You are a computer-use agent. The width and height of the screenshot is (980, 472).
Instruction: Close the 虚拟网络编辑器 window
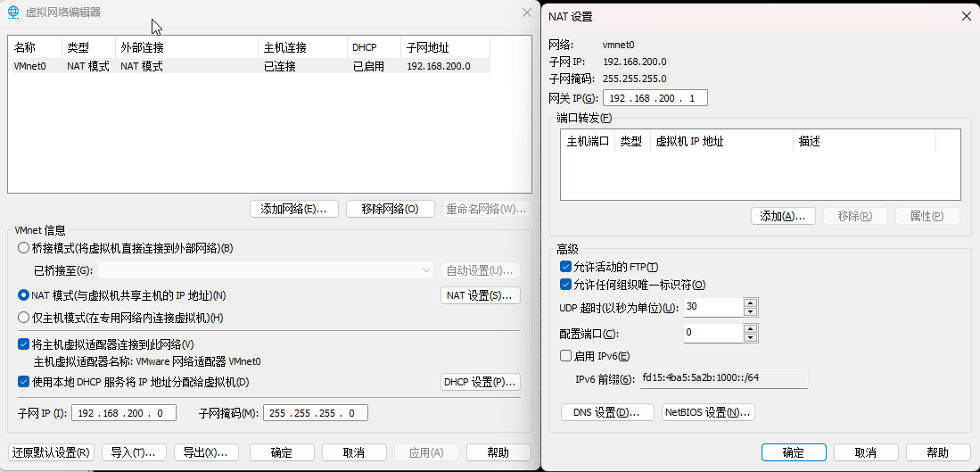526,12
